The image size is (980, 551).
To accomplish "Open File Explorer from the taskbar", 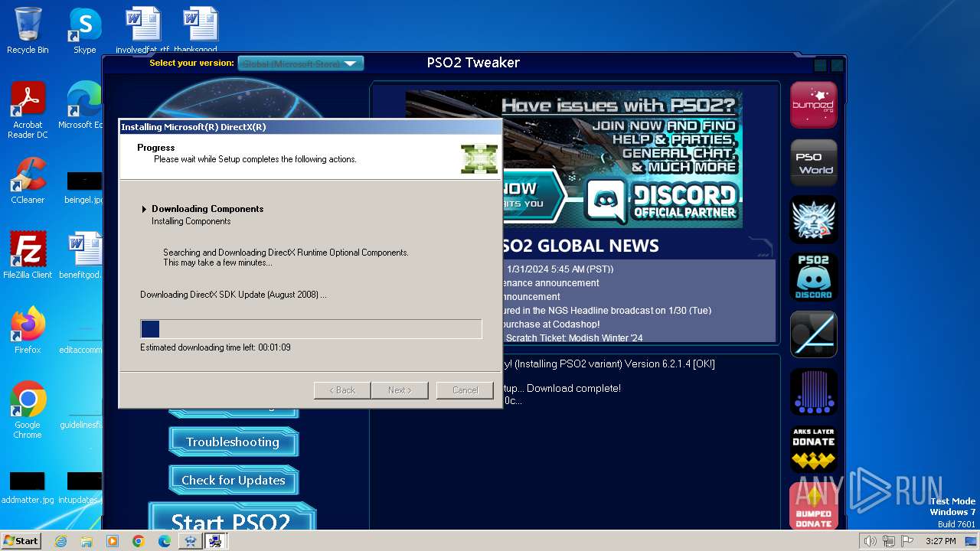I will tap(87, 541).
